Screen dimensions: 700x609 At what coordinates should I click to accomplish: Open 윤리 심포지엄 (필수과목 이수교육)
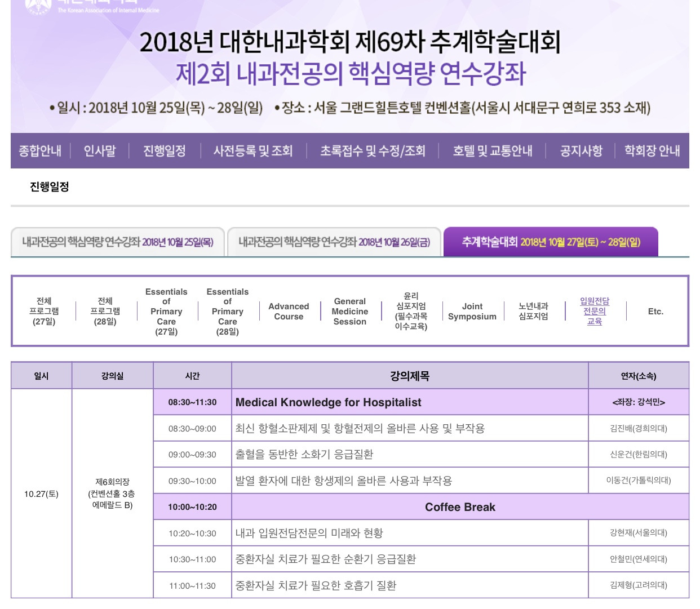[x=411, y=311]
